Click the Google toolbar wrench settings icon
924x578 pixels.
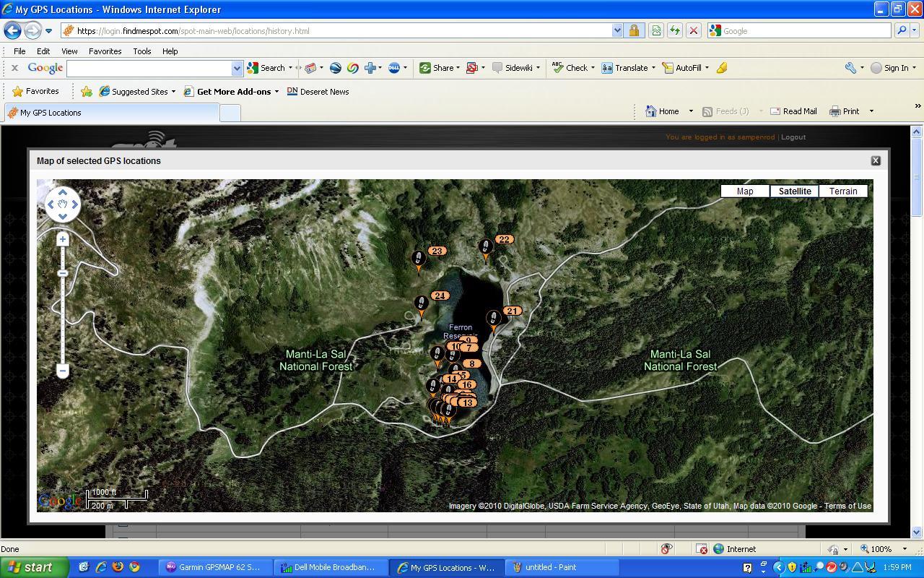[850, 68]
